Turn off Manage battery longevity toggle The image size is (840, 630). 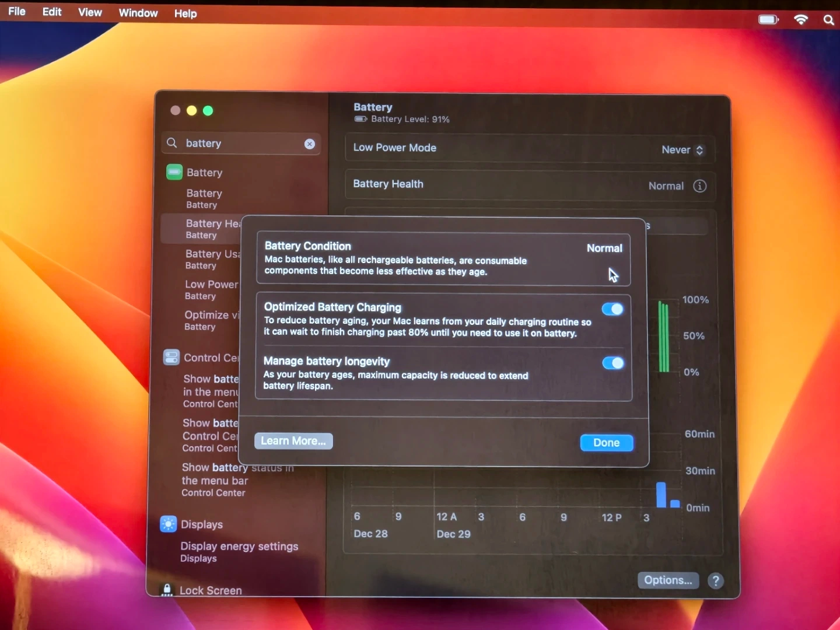[x=613, y=363]
